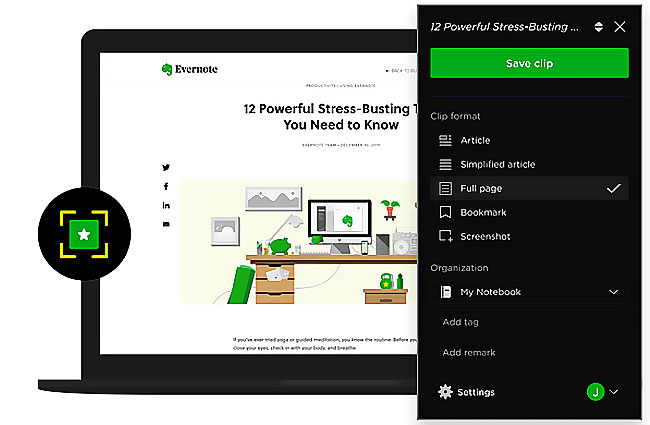This screenshot has height=425, width=650.
Task: Share the article on Facebook
Action: [x=166, y=187]
